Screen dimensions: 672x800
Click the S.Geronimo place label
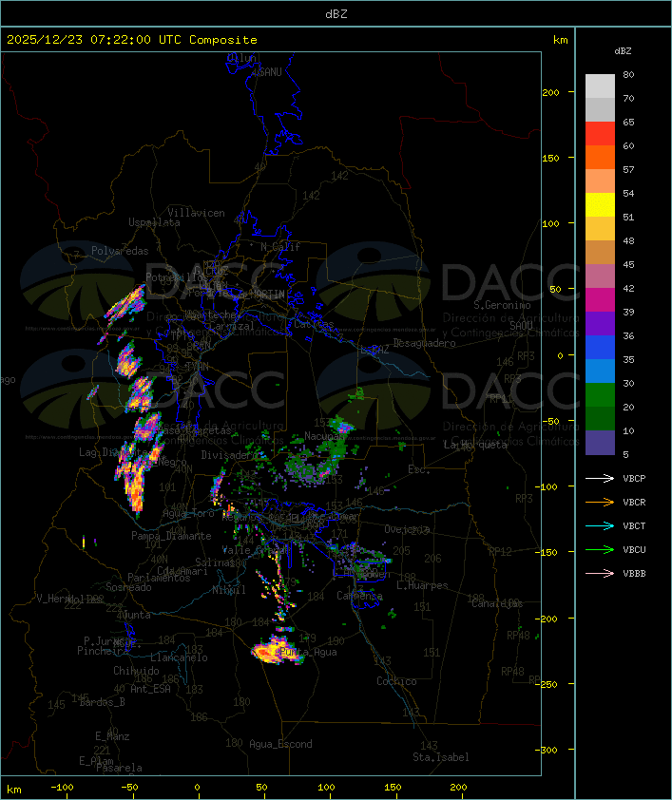502,305
